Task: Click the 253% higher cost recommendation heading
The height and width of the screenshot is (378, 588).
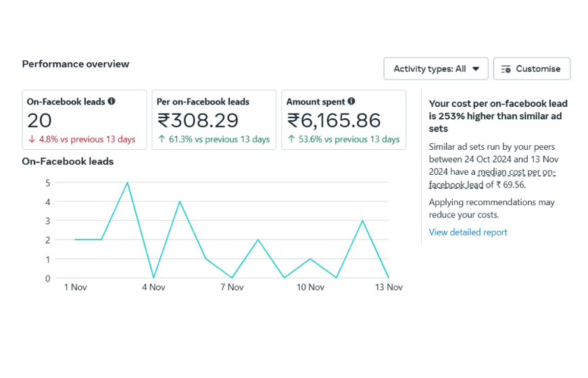Action: point(498,116)
